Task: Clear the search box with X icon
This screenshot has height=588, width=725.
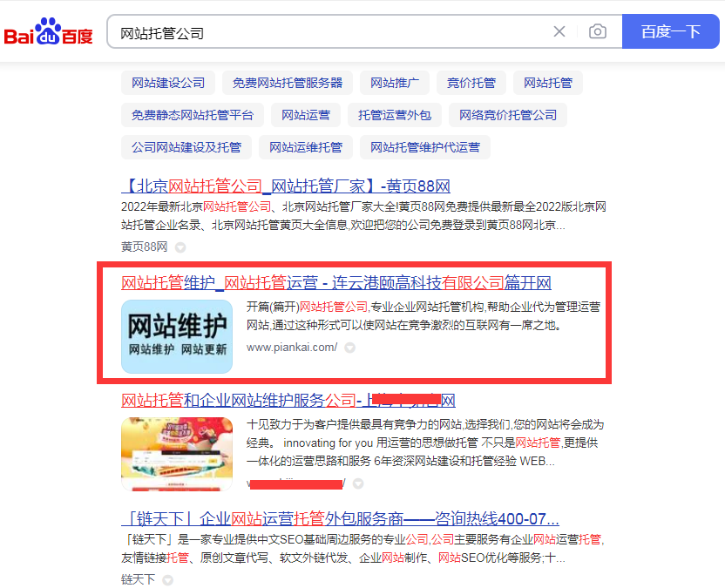Action: [x=559, y=31]
